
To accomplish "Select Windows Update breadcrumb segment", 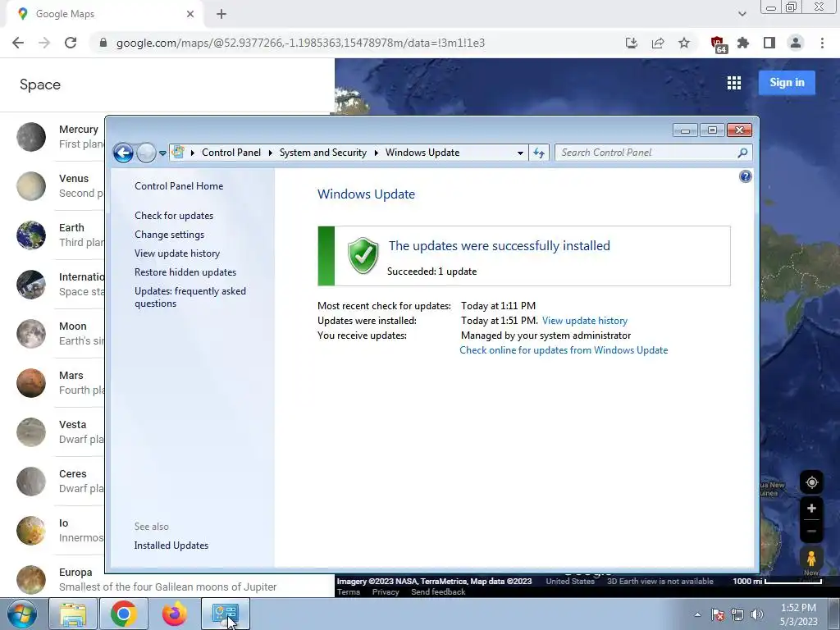I will pyautogui.click(x=422, y=153).
